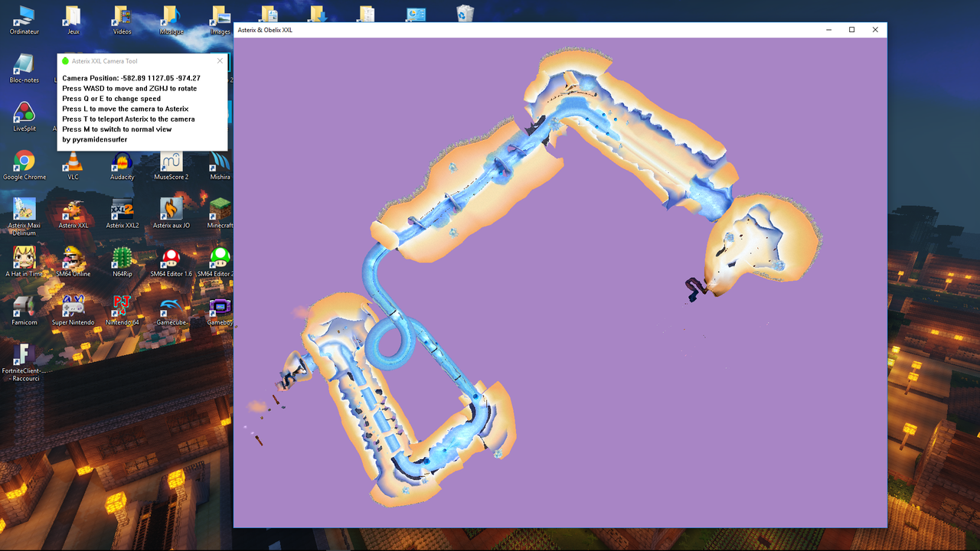Viewport: 980px width, 551px height.
Task: Launch the Super Nintendo emulator shortcut
Action: [73, 310]
